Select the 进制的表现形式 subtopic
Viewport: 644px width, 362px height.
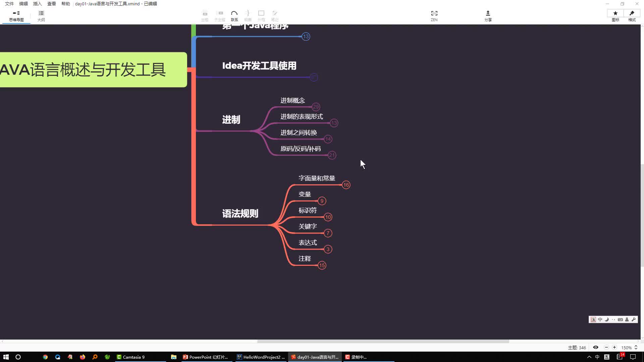(302, 117)
